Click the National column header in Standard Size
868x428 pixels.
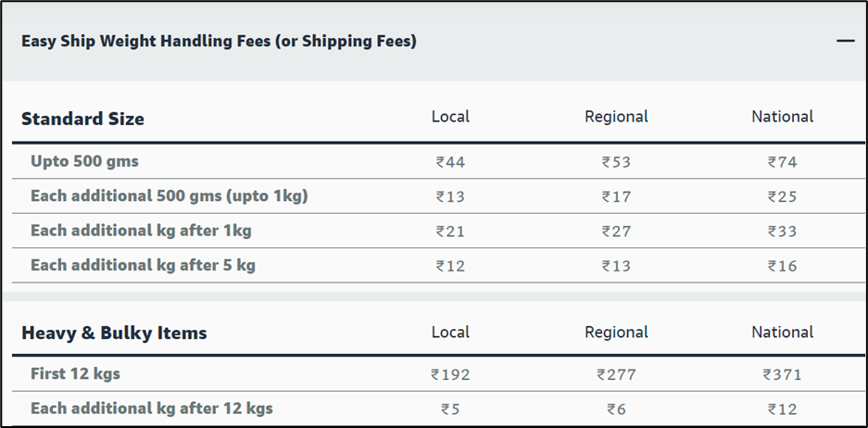click(782, 117)
